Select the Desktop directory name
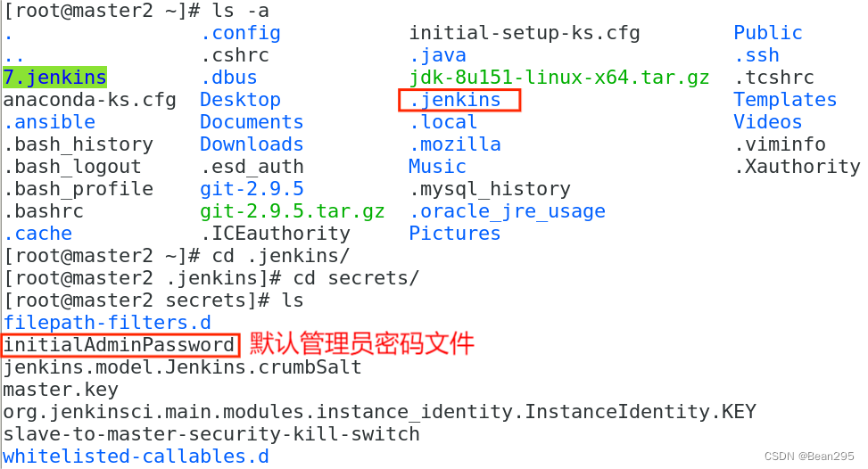The image size is (868, 469). pos(240,100)
